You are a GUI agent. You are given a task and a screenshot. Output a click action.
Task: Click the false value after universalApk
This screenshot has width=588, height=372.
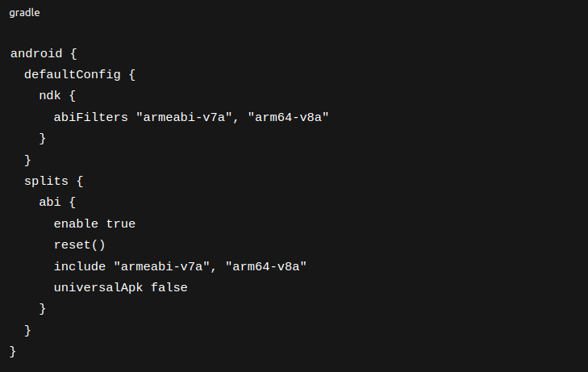pyautogui.click(x=169, y=287)
